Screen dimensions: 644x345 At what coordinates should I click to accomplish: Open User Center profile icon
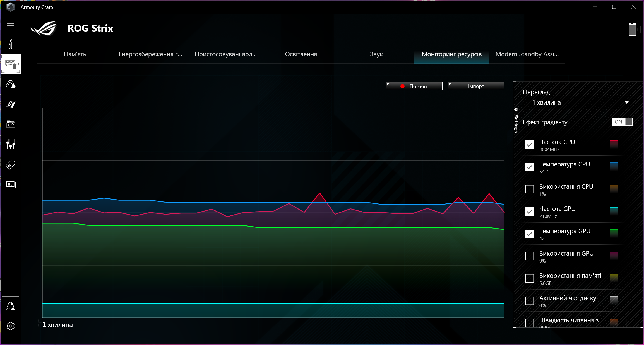[x=11, y=306]
